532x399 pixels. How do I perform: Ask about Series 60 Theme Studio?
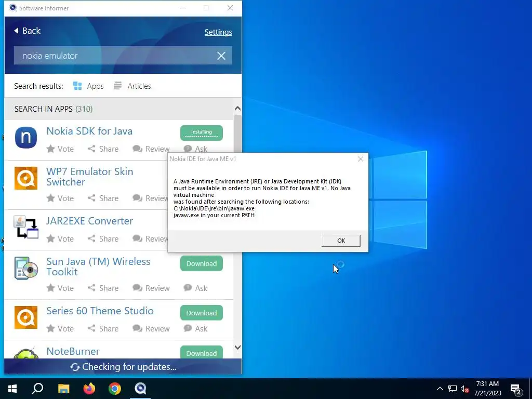pos(195,329)
